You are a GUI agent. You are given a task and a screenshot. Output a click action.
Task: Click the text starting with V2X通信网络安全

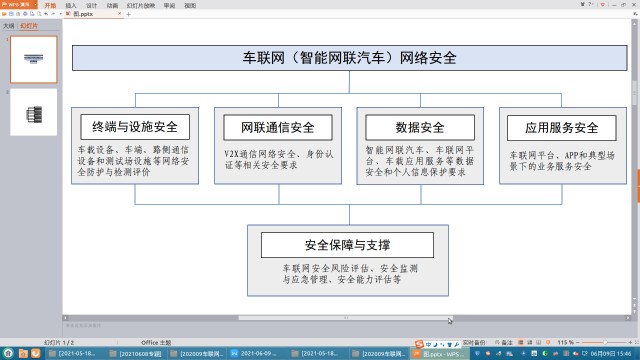click(279, 160)
